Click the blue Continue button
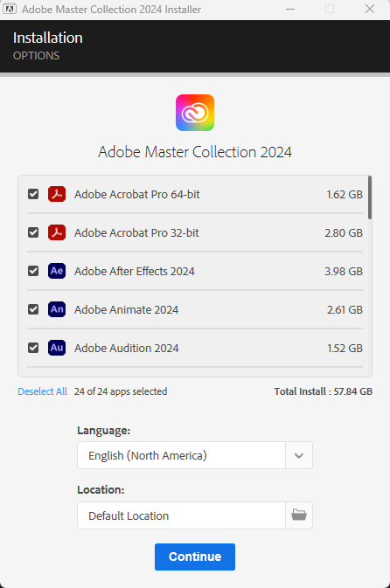The width and height of the screenshot is (390, 588). point(195,557)
